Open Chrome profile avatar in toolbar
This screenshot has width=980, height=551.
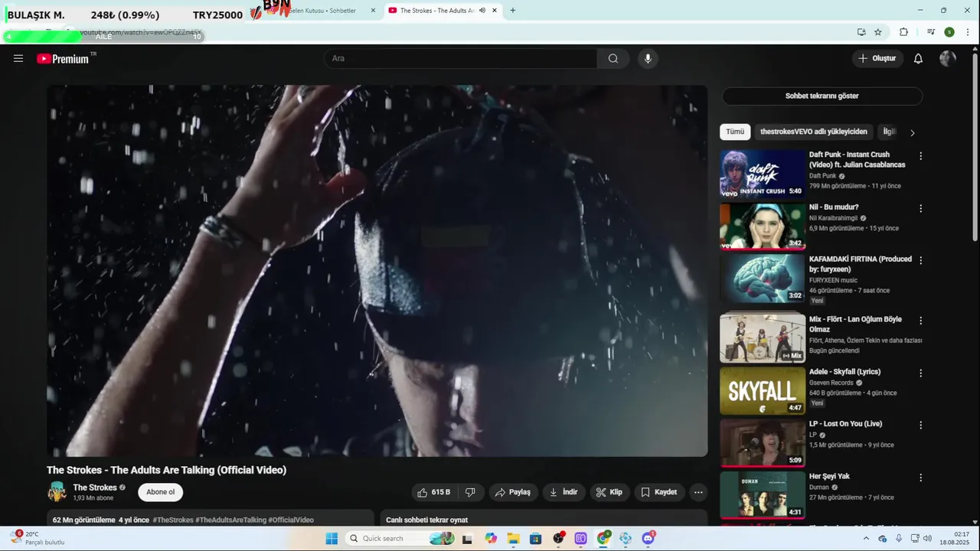tap(949, 32)
